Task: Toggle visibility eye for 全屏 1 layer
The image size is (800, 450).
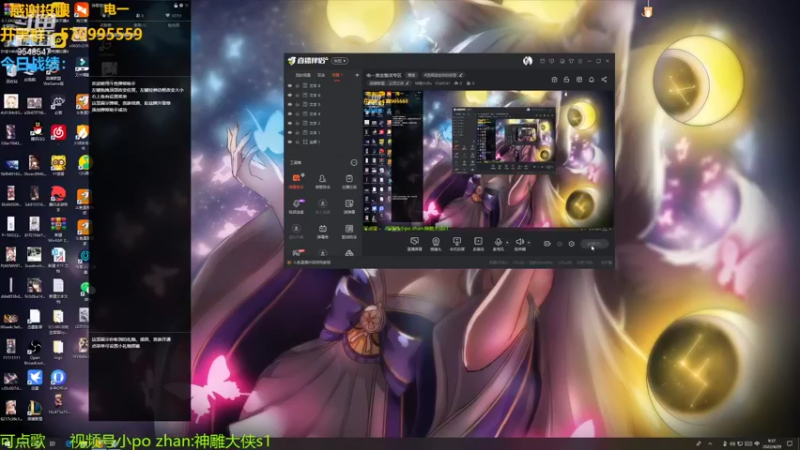Action: click(290, 142)
